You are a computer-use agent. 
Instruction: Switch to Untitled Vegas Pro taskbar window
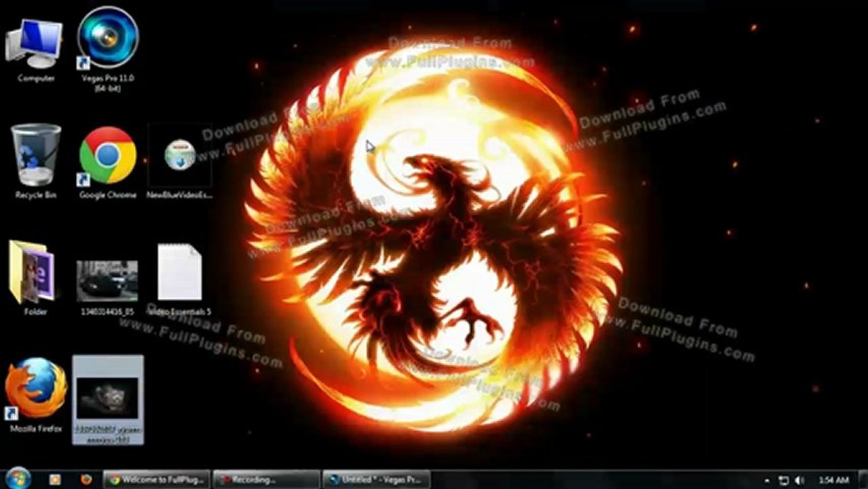(x=376, y=479)
